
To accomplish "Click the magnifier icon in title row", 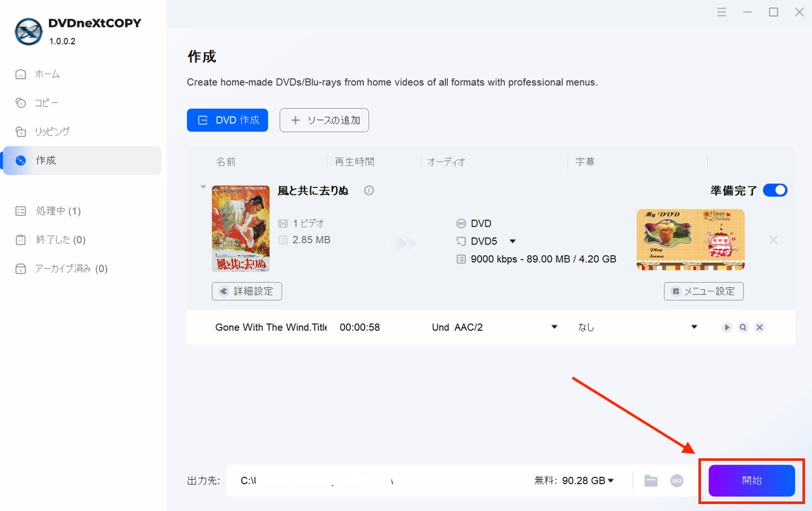I will (x=743, y=328).
